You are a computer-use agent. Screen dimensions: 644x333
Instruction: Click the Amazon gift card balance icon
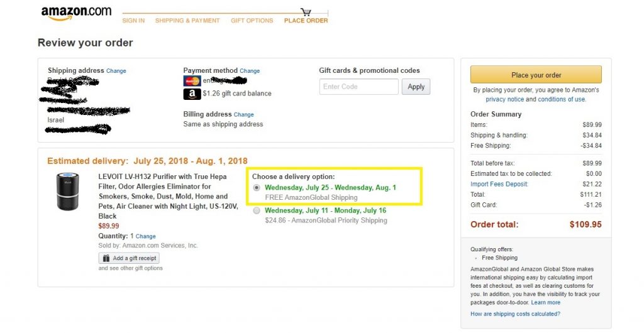192,94
